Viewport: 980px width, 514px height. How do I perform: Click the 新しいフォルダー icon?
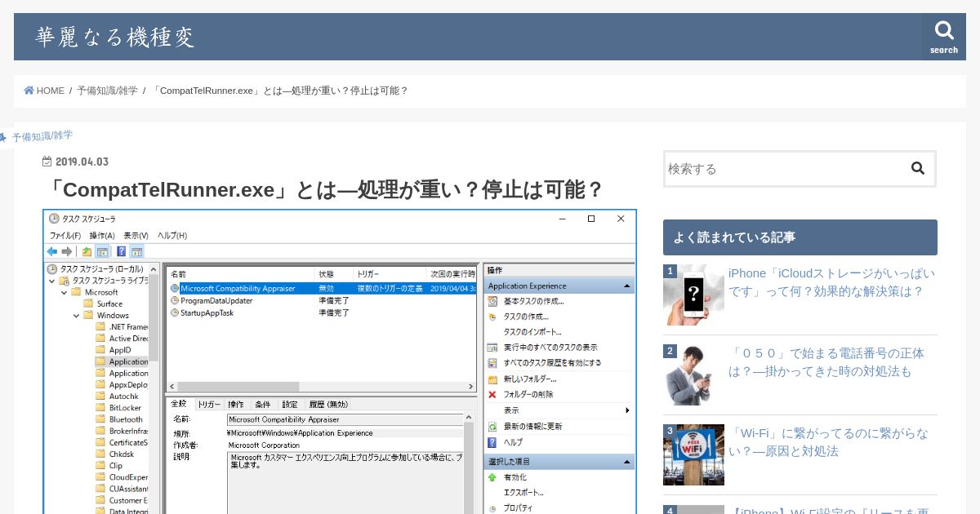492,379
